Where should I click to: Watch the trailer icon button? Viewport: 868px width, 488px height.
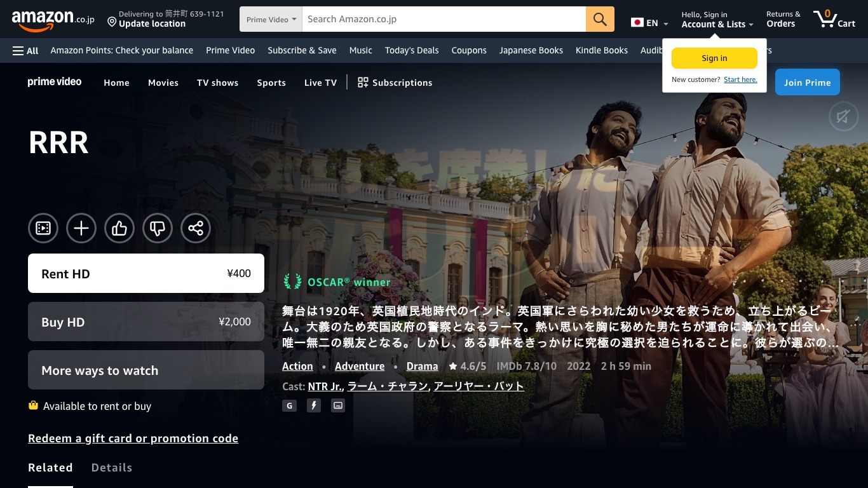coord(43,228)
